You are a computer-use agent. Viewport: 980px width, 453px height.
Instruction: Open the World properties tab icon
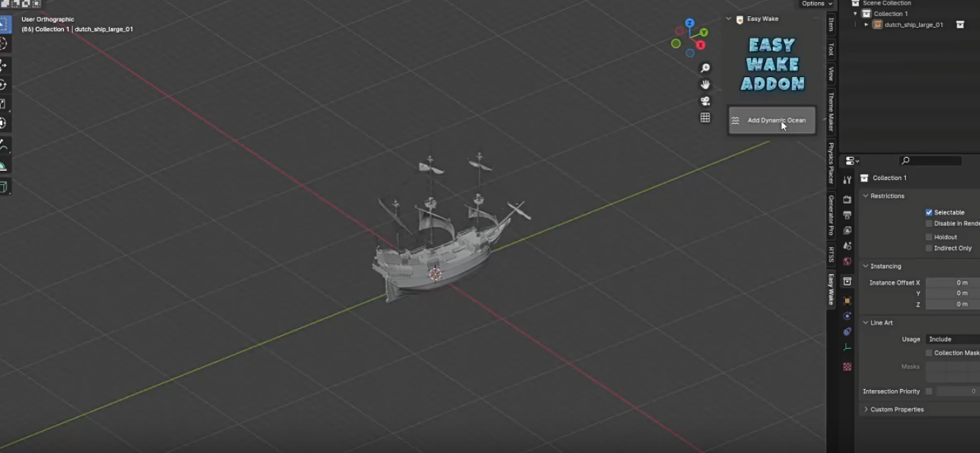click(847, 261)
